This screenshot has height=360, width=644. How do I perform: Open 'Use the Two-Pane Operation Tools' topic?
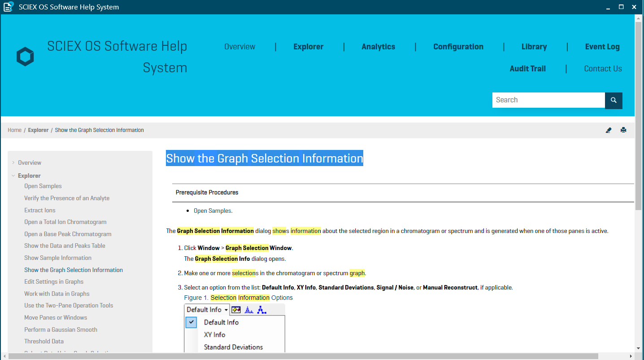pos(69,305)
